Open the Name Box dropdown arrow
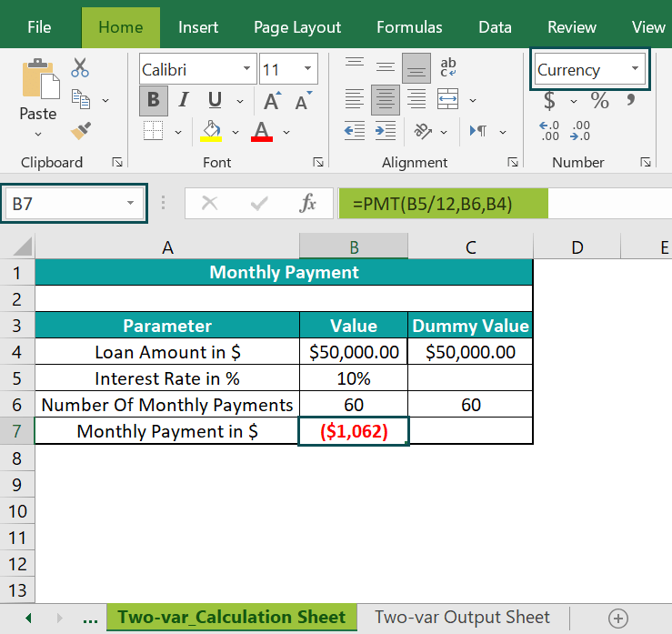The width and height of the screenshot is (672, 634). click(130, 203)
